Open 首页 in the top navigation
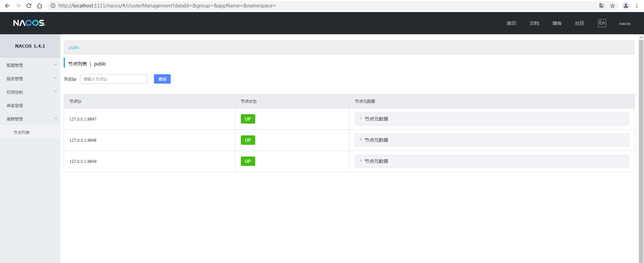644x263 pixels. pyautogui.click(x=512, y=23)
